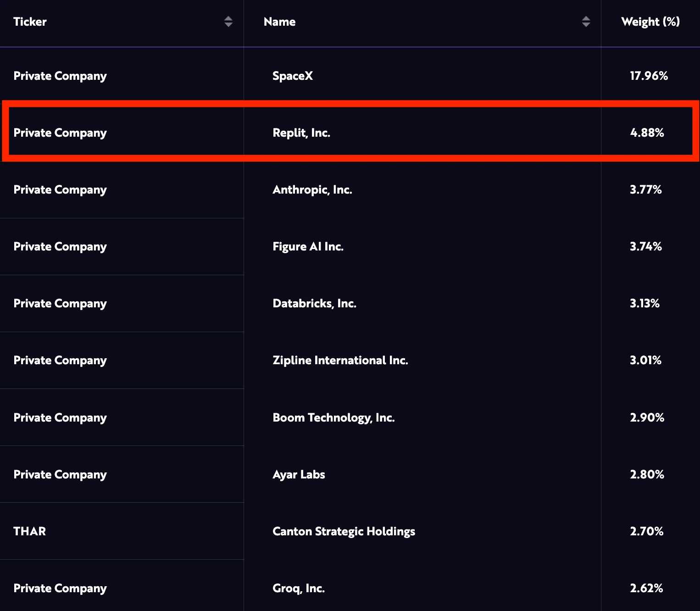Click the Ticker column header
The height and width of the screenshot is (611, 700).
point(29,22)
